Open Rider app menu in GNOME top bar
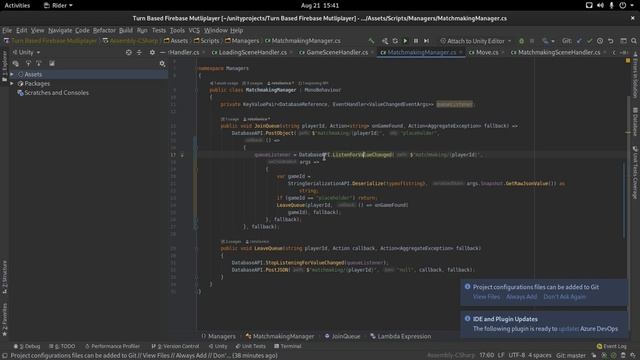This screenshot has width=640, height=360. click(x=58, y=5)
